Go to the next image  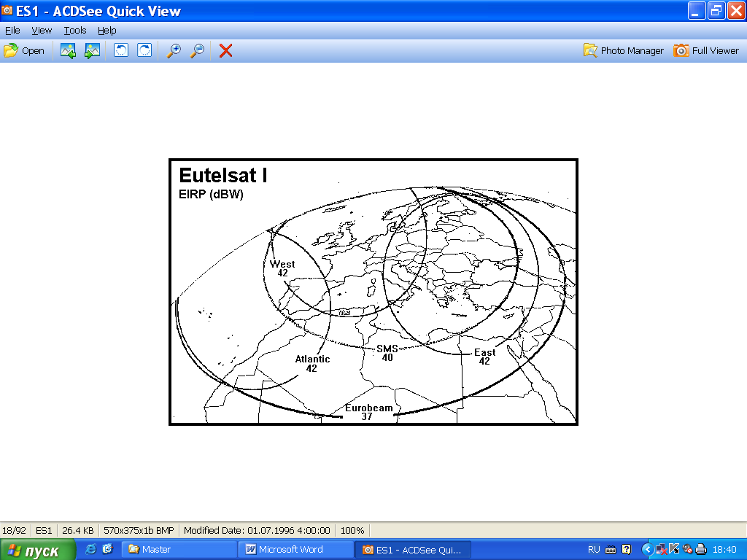(x=92, y=50)
